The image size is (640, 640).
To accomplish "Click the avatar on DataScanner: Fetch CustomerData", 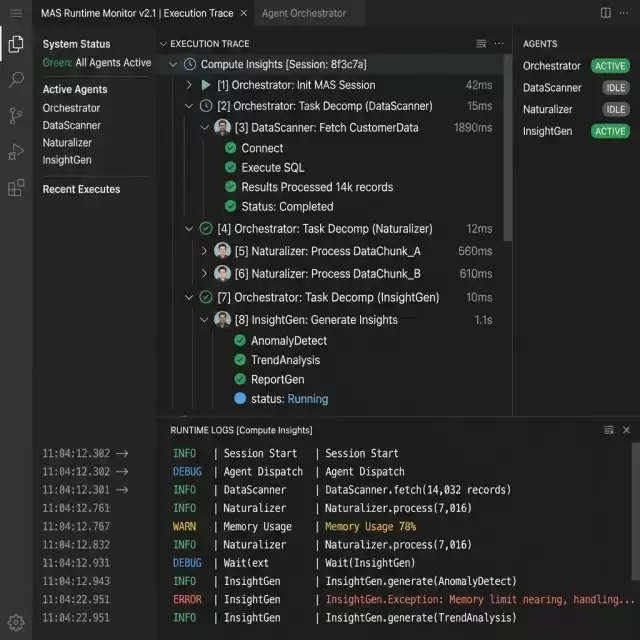I will [222, 127].
